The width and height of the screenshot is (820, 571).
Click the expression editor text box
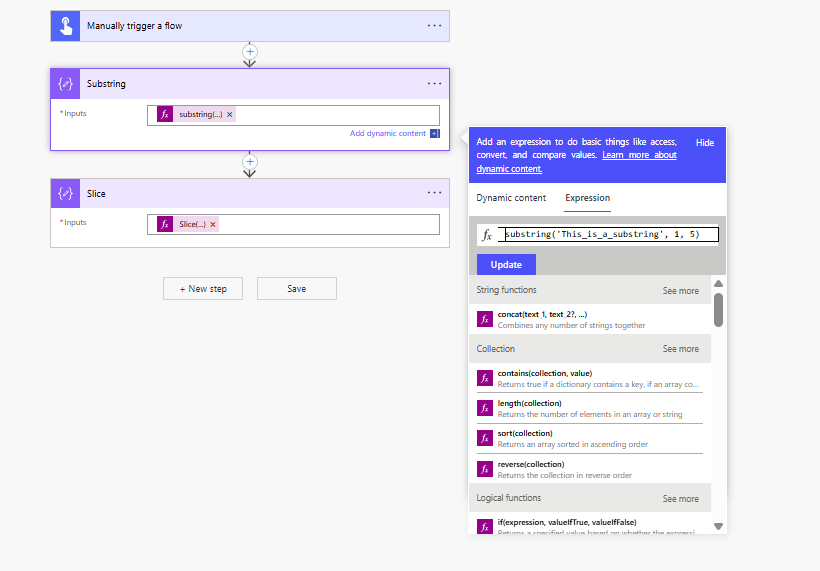click(x=608, y=234)
